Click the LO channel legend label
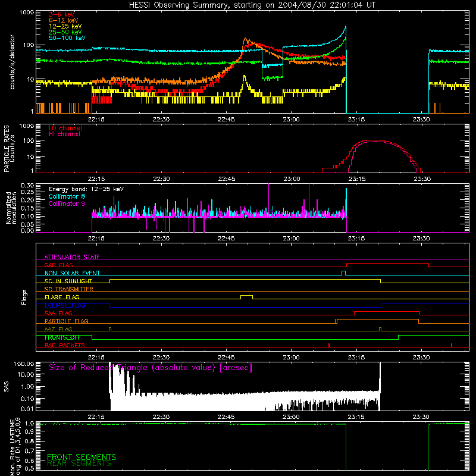 65,128
